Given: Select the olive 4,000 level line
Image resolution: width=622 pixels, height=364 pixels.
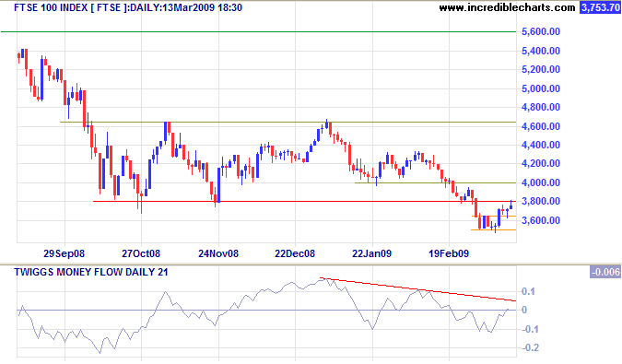Looking at the screenshot, I should click(435, 182).
